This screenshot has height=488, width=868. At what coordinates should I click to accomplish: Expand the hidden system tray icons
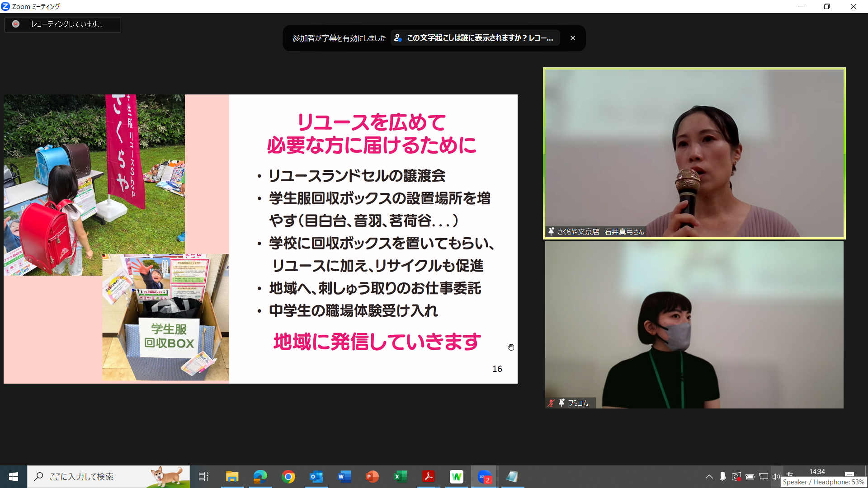click(x=709, y=477)
